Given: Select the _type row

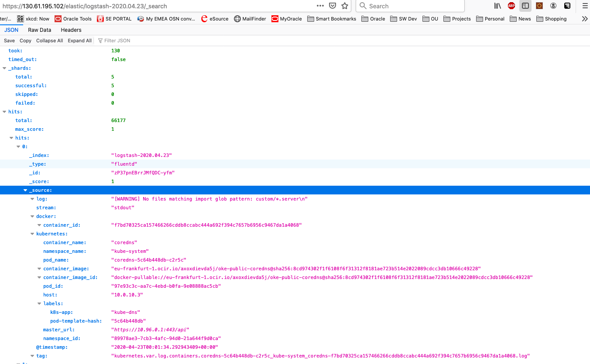Looking at the screenshot, I should tap(295, 164).
